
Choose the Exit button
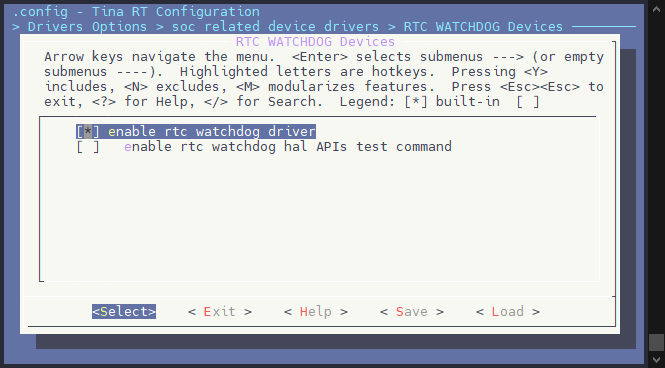[220, 312]
